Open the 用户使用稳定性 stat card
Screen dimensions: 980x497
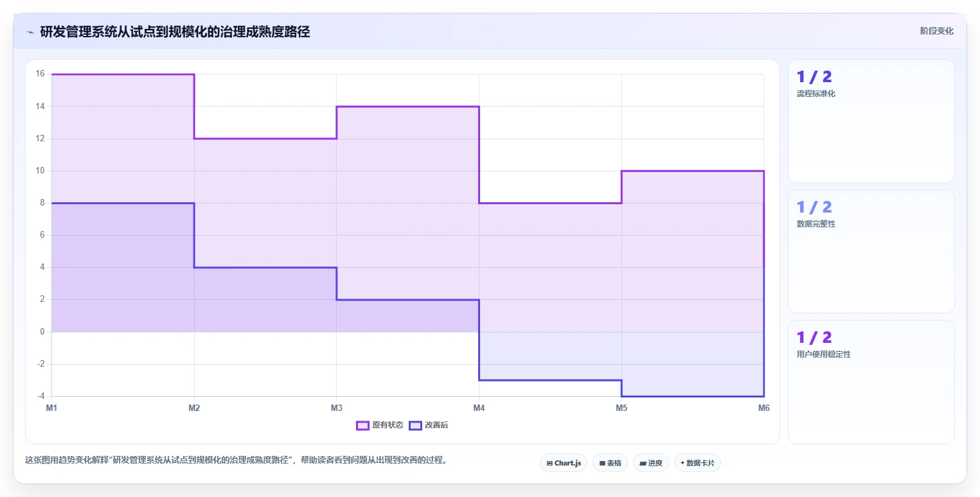pyautogui.click(x=871, y=381)
